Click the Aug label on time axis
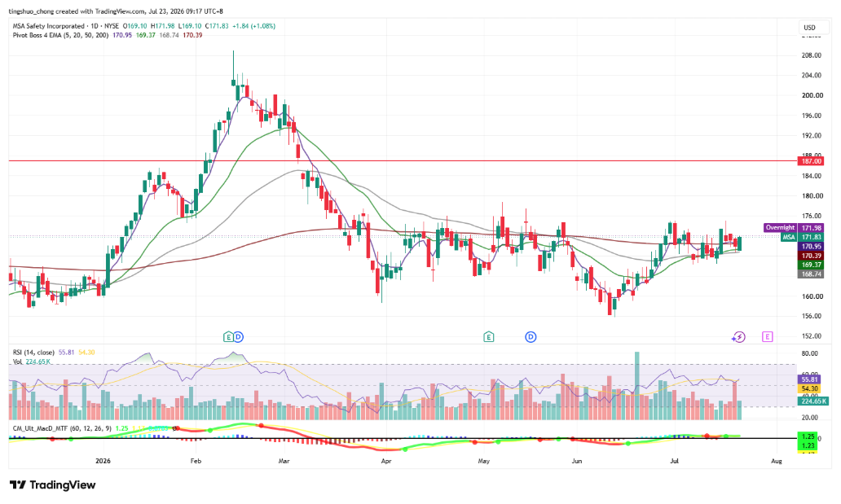This screenshot has width=841, height=504. tap(776, 461)
